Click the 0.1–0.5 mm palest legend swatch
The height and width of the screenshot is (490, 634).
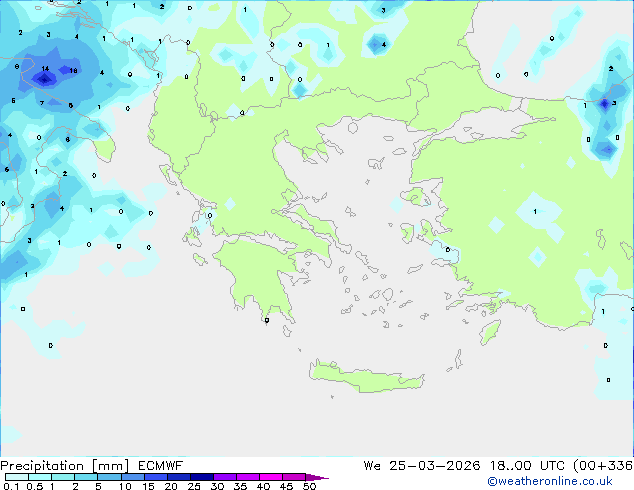pos(17,477)
